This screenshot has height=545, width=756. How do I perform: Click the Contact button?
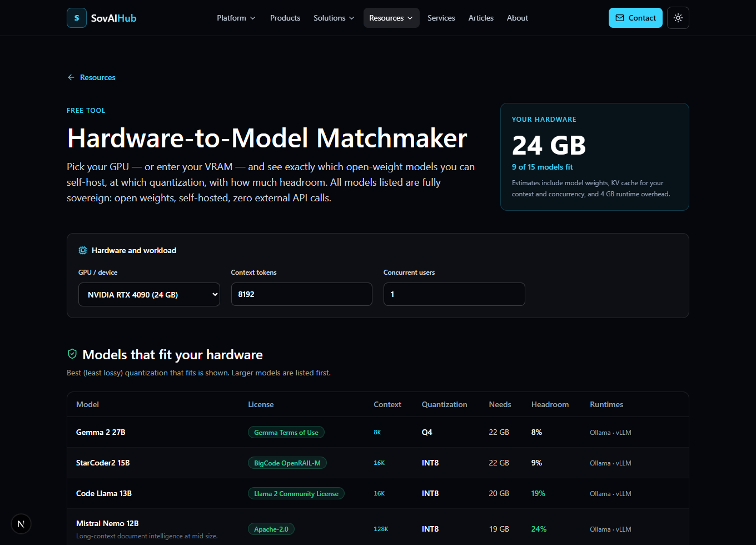(635, 18)
